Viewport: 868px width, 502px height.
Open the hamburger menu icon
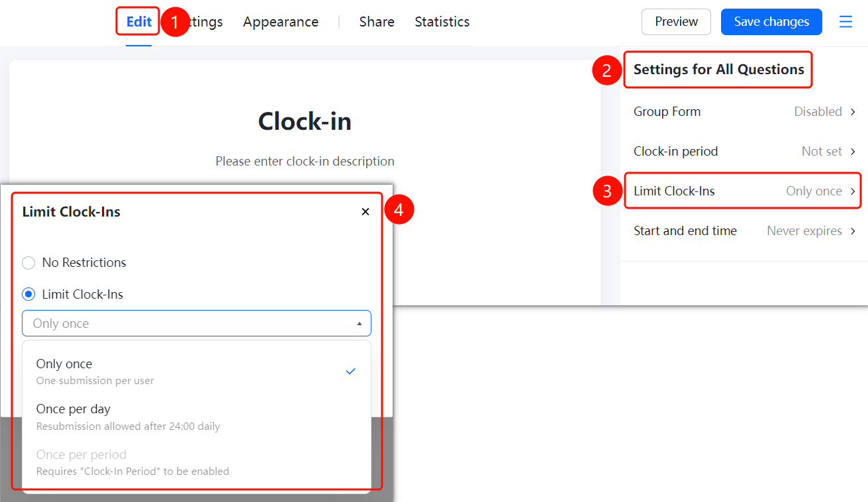click(845, 22)
